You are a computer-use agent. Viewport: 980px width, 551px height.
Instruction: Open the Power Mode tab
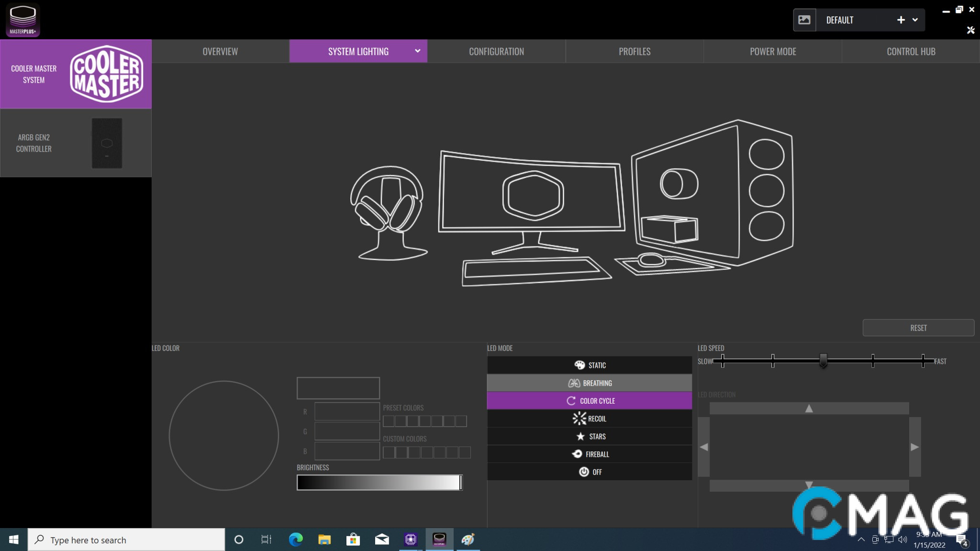pyautogui.click(x=772, y=51)
